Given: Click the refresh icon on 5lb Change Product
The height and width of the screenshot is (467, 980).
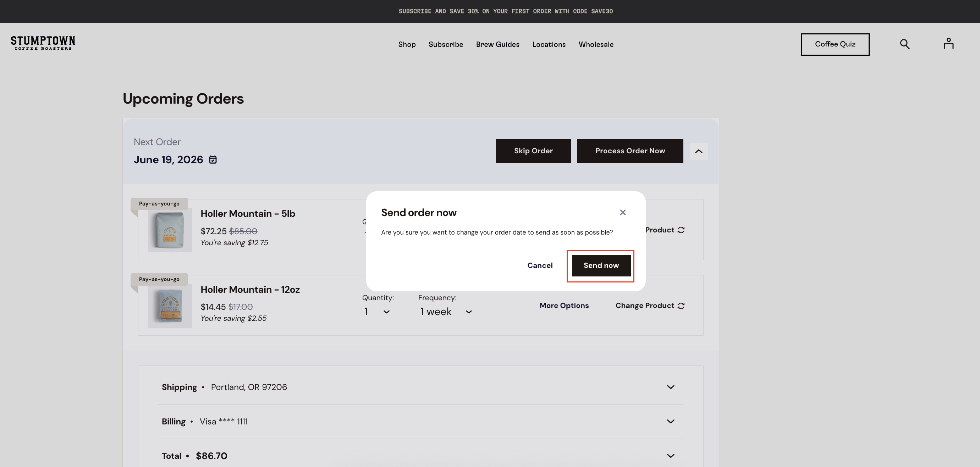Looking at the screenshot, I should [x=681, y=230].
